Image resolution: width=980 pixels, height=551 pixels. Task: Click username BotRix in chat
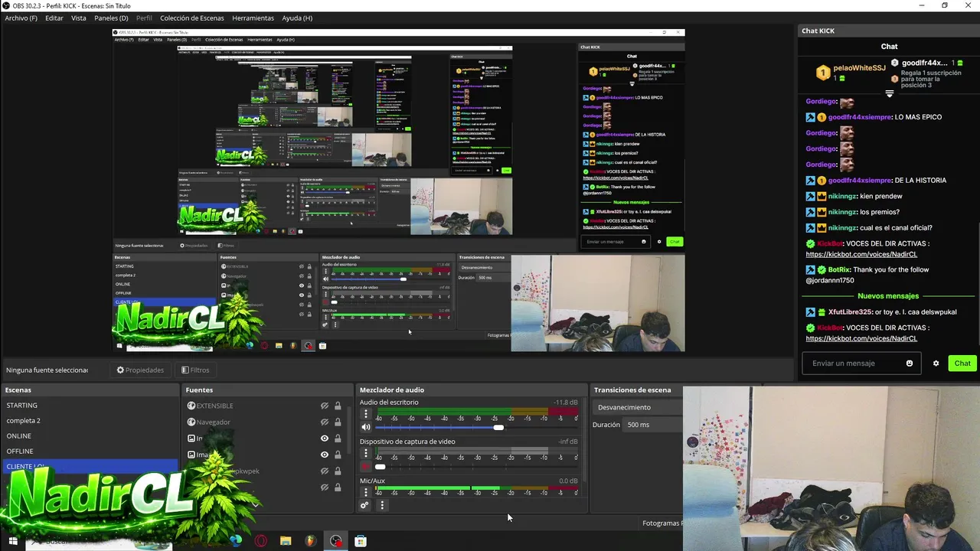point(838,270)
